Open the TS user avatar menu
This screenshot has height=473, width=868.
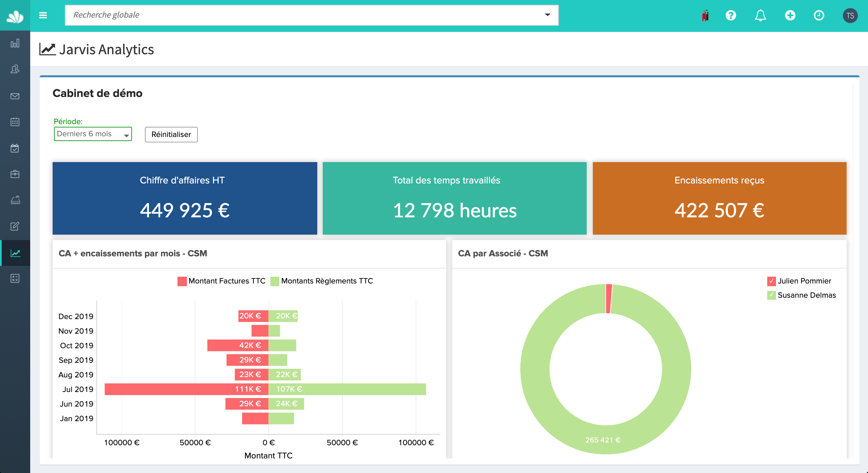pyautogui.click(x=850, y=16)
